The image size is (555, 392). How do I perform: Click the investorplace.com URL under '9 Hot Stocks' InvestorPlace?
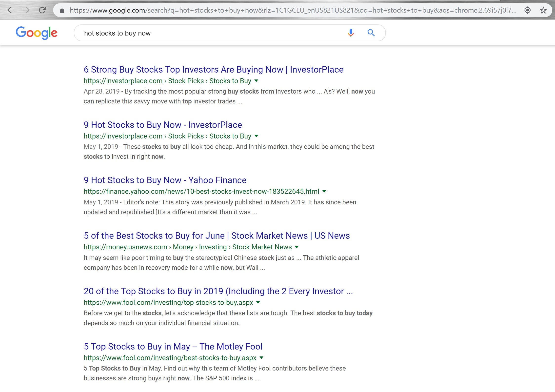[x=167, y=136]
